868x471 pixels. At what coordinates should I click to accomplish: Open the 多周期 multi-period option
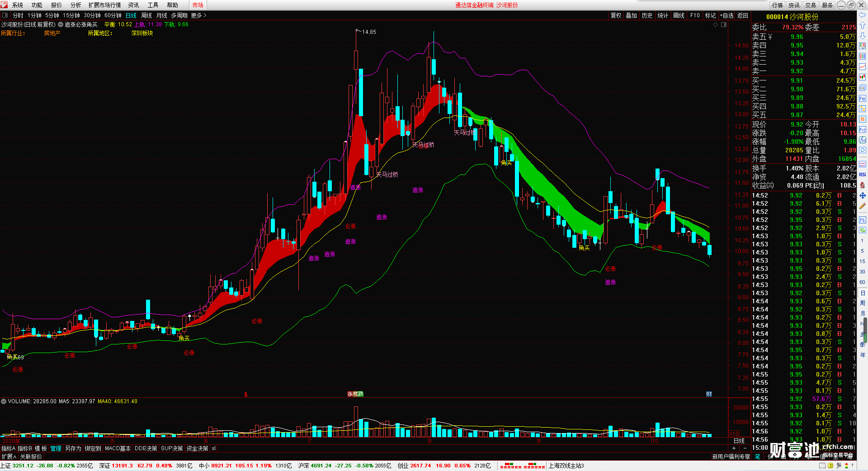click(179, 15)
